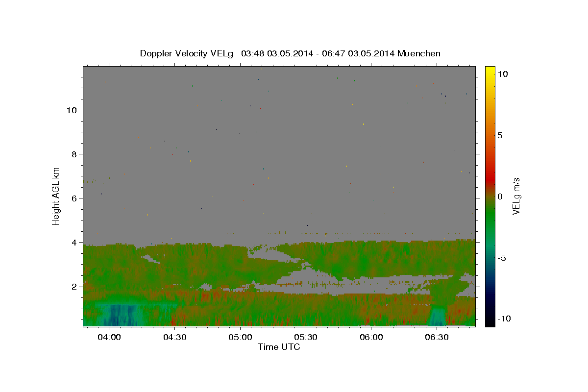588x392 pixels.
Task: Click the teal precipitation shaft near 06:30
Action: (437, 317)
